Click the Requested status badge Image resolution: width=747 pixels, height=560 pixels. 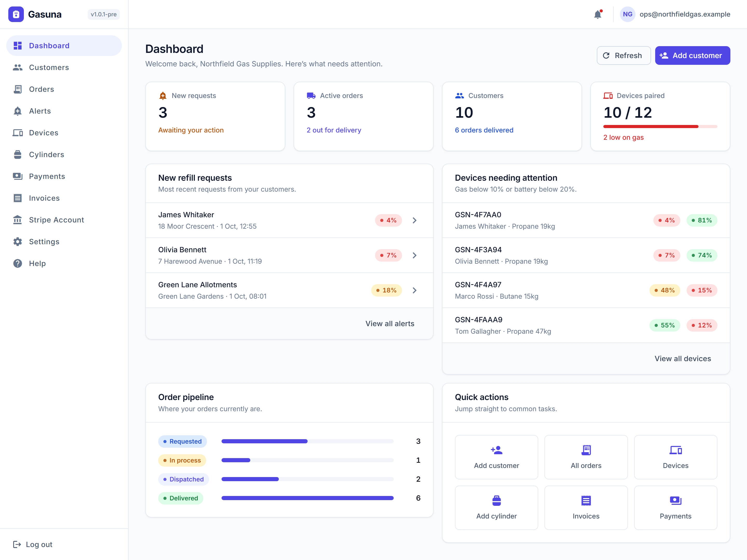coord(182,442)
